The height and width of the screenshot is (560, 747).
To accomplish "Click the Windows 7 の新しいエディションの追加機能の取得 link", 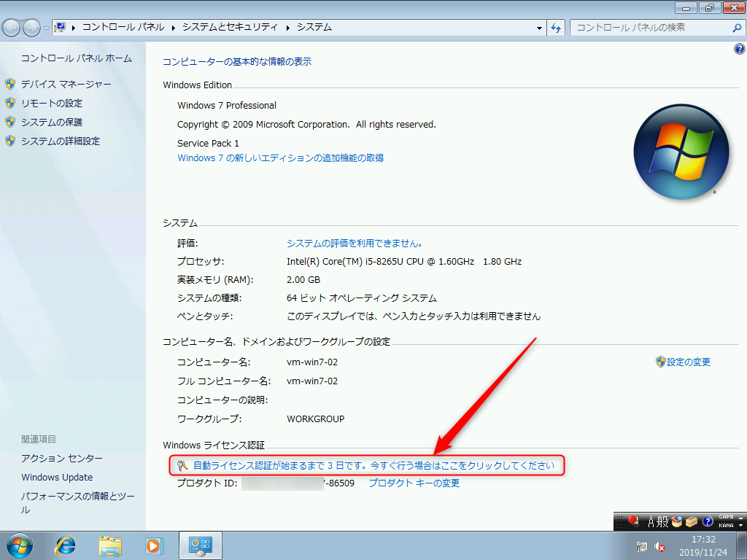I will (x=281, y=158).
